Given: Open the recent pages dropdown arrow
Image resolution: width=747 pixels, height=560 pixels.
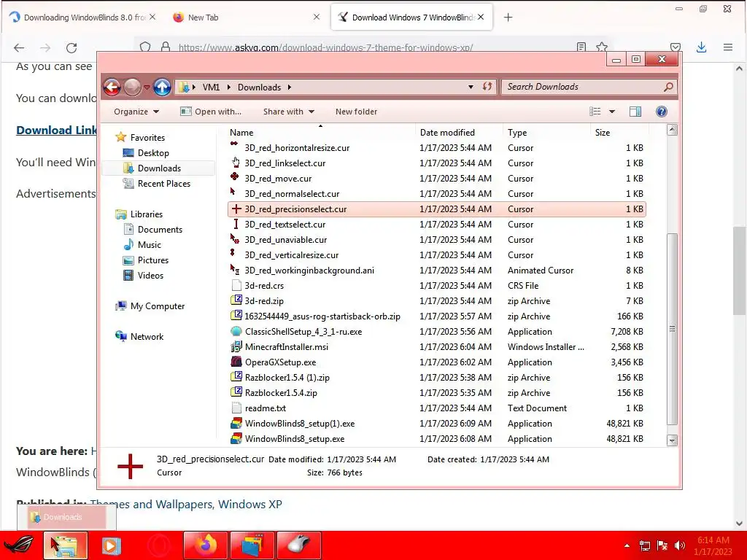Looking at the screenshot, I should coord(146,87).
